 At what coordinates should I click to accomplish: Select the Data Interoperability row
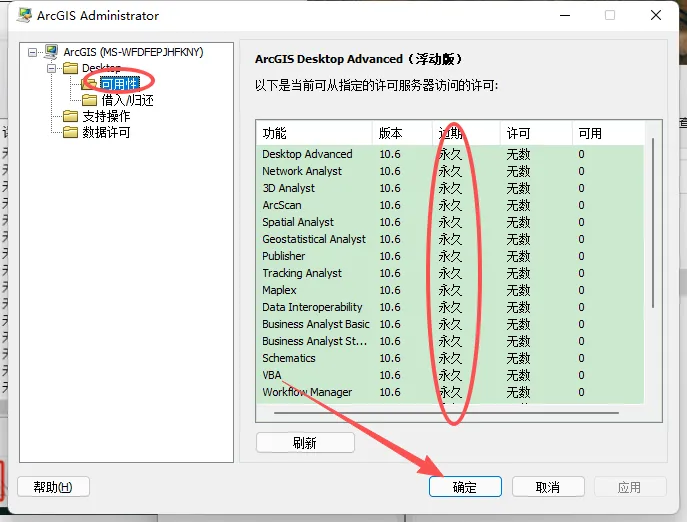450,307
